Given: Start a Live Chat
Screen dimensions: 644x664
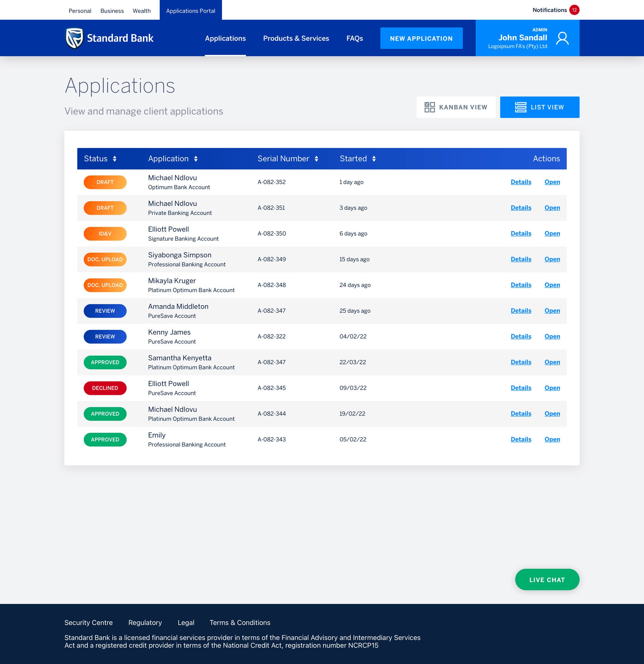Looking at the screenshot, I should [547, 580].
